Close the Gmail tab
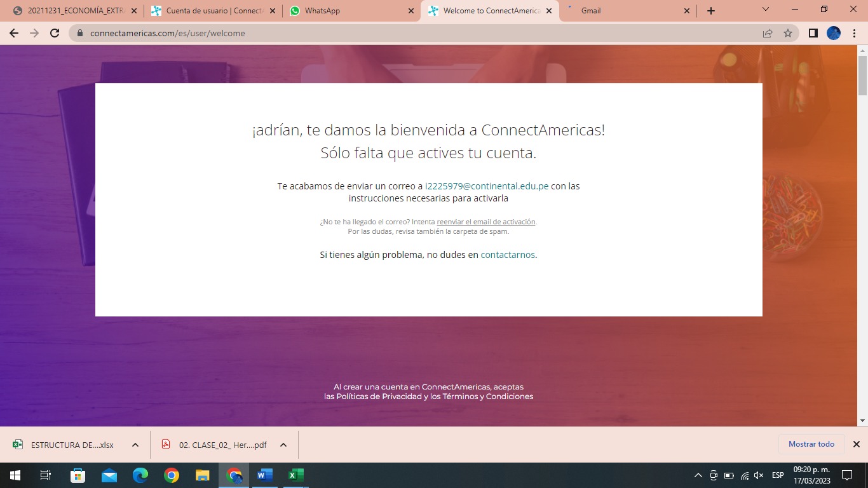This screenshot has width=868, height=488. [x=687, y=11]
